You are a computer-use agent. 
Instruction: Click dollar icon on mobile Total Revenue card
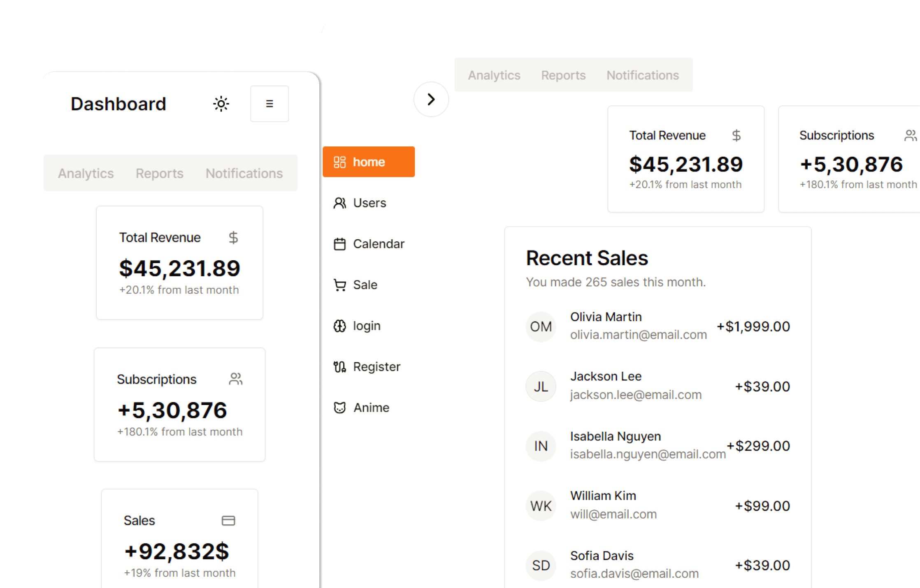click(x=233, y=238)
